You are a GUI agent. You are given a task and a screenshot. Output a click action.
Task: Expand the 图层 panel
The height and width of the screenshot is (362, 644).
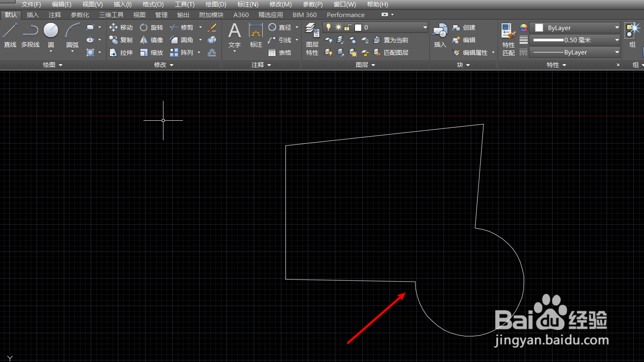tap(365, 65)
